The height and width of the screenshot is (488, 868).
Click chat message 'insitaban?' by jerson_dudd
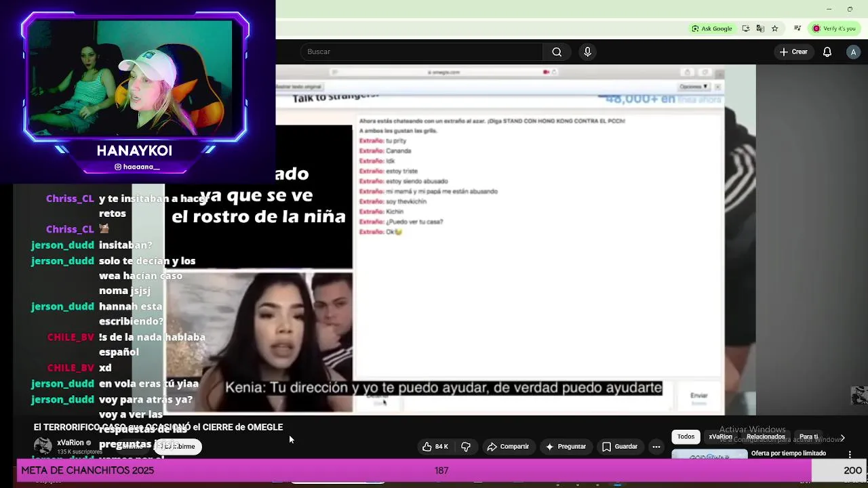click(125, 245)
